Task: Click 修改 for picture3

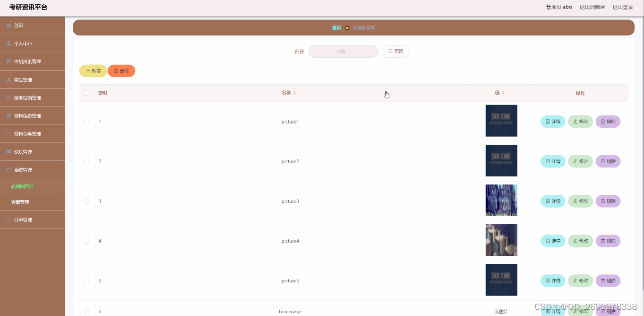Action: click(x=580, y=201)
